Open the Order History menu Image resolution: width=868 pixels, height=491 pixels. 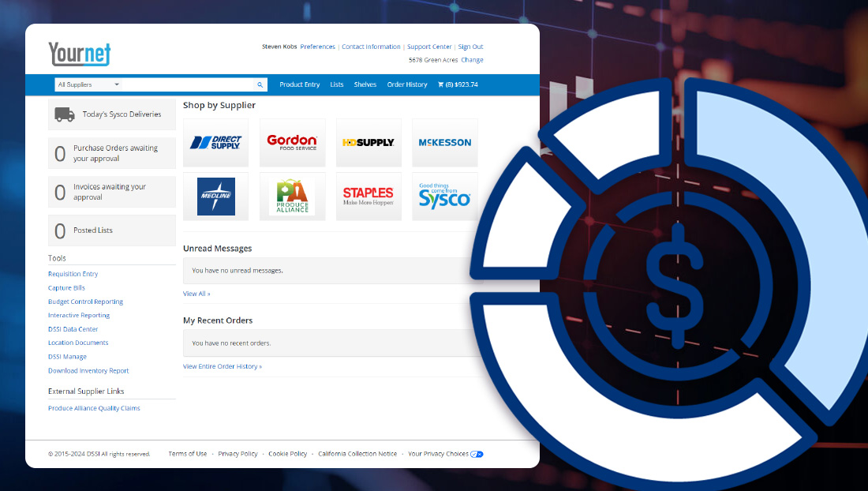[407, 84]
